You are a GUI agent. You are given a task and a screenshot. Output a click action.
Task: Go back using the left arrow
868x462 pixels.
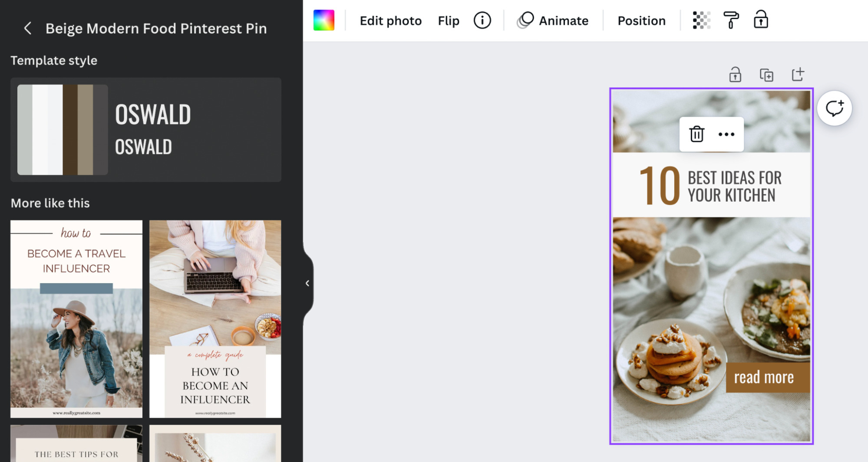pos(27,28)
